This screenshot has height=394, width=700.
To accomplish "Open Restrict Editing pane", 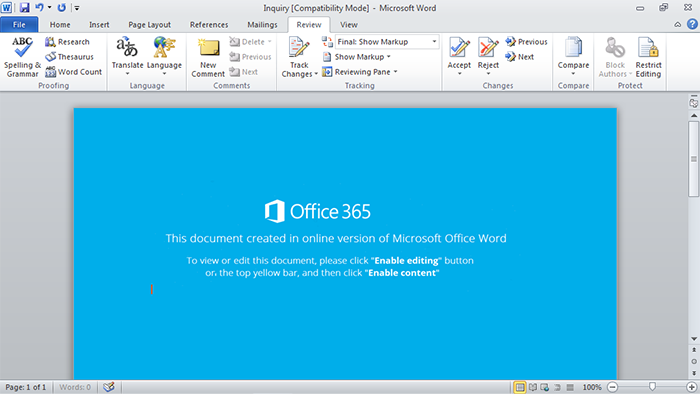I will pos(648,57).
